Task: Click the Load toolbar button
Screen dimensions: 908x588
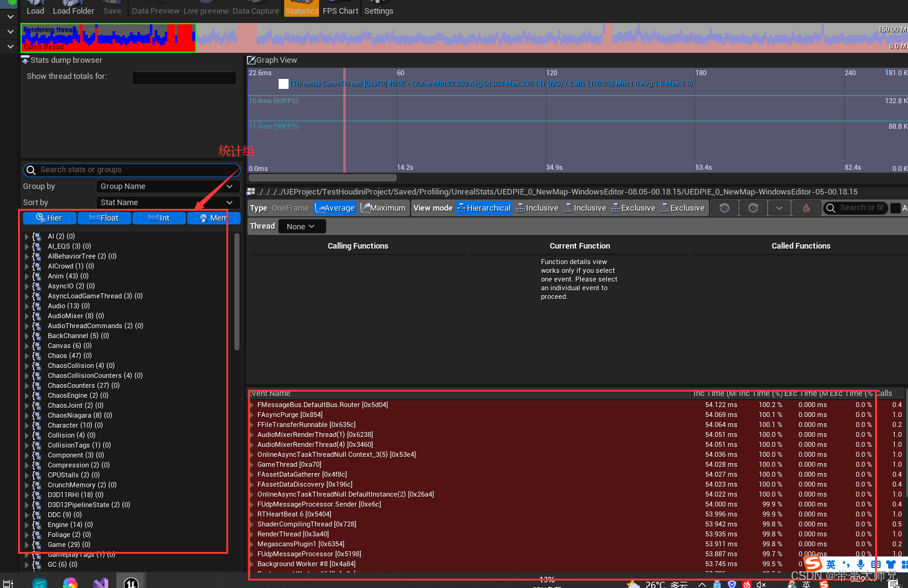Action: tap(35, 8)
